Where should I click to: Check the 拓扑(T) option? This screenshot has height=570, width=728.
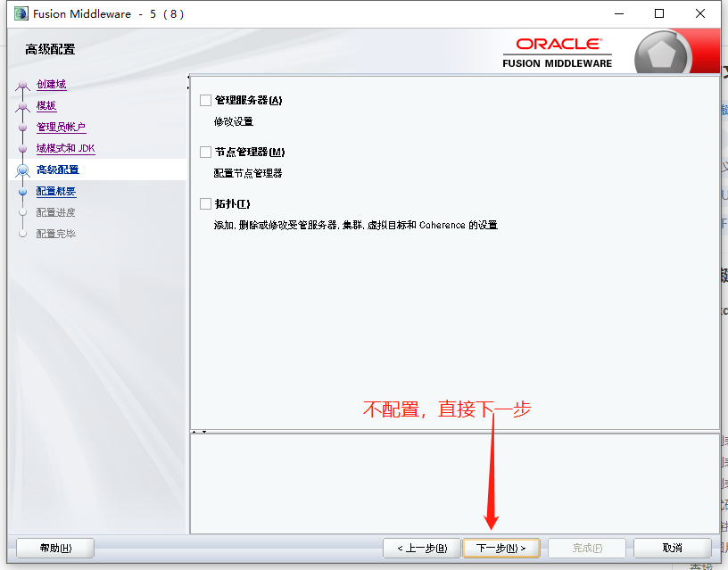206,203
